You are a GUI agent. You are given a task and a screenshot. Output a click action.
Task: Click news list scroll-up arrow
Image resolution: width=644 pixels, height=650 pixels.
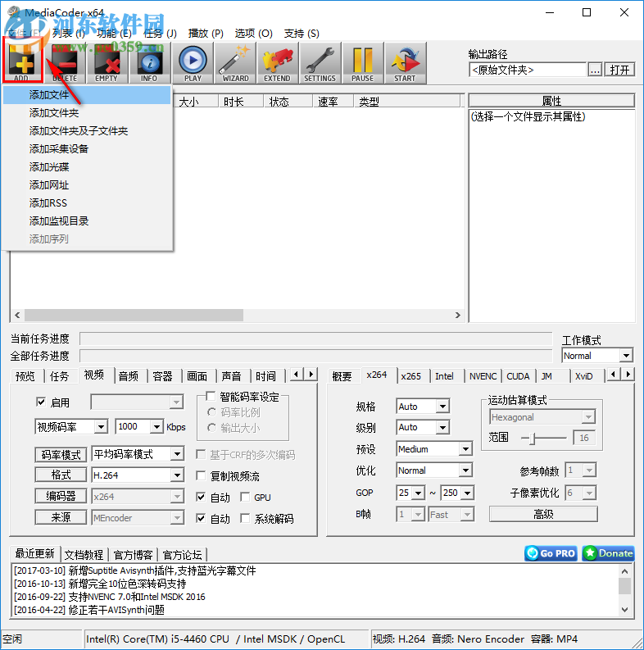[625, 570]
